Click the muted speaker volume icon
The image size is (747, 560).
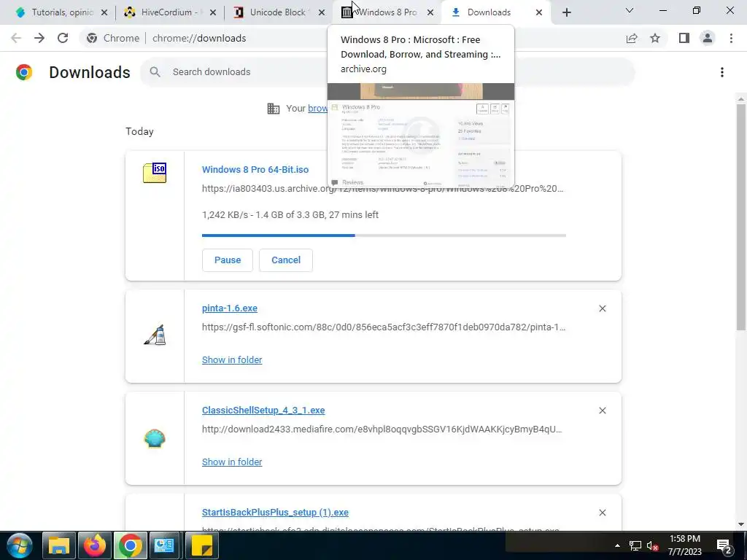(x=652, y=545)
